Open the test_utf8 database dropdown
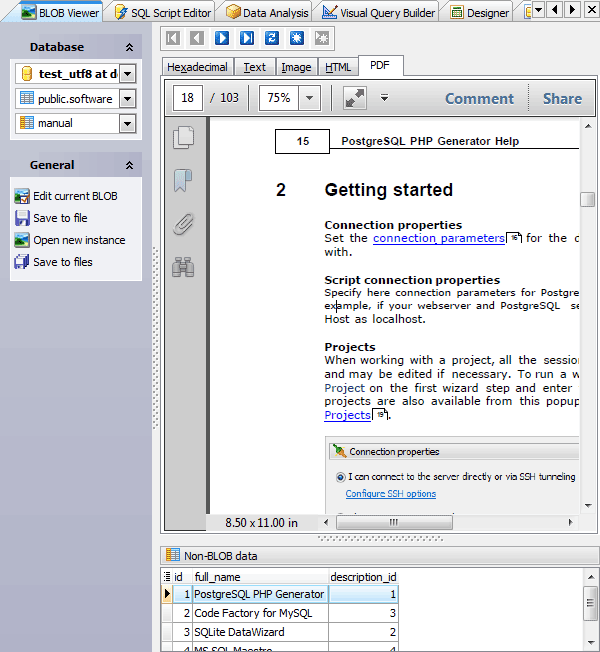This screenshot has height=652, width=600. pyautogui.click(x=127, y=74)
